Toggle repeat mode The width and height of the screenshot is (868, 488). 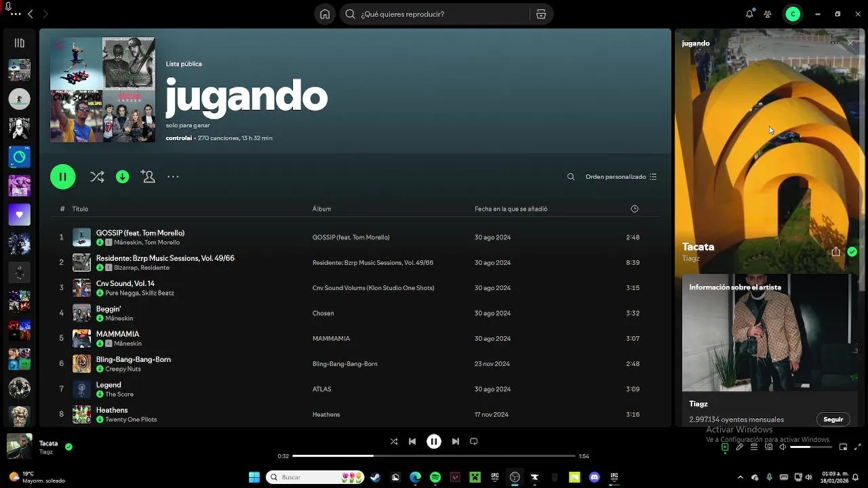click(x=474, y=441)
